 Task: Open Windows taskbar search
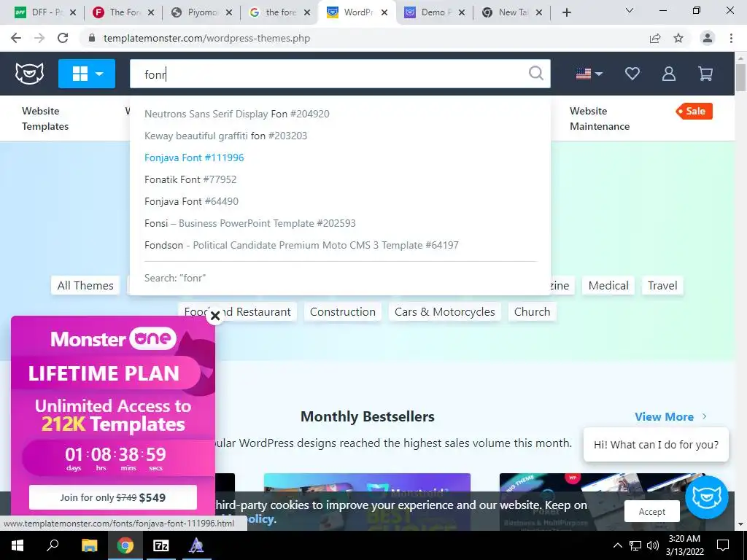coord(53,545)
